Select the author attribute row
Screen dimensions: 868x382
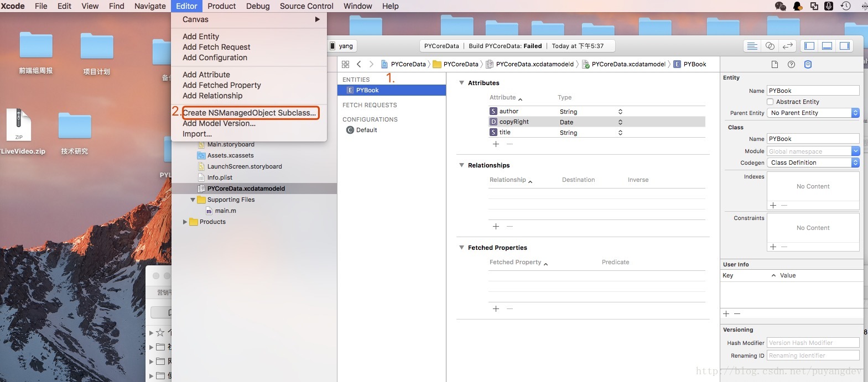(x=597, y=111)
